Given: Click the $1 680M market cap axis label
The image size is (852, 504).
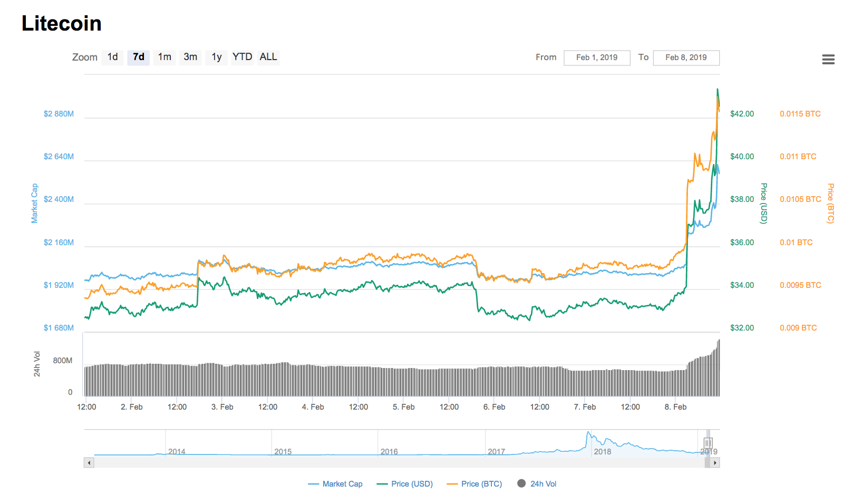Looking at the screenshot, I should (59, 328).
